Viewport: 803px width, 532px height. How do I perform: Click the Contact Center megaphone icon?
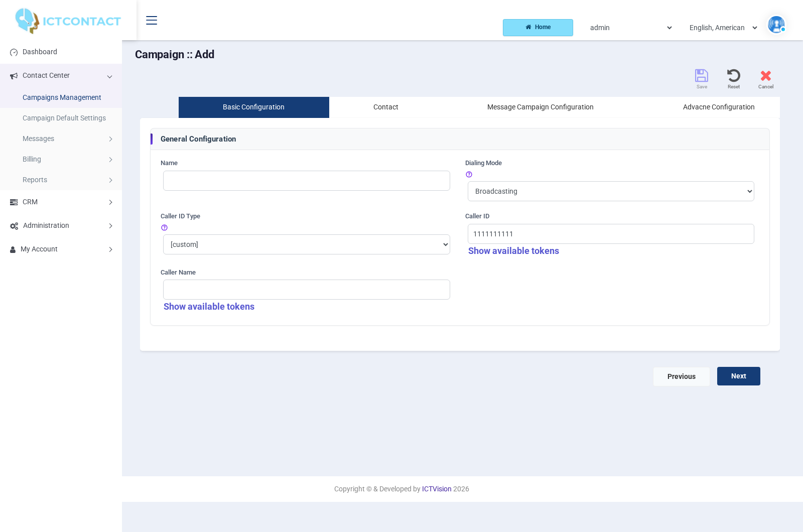point(14,76)
